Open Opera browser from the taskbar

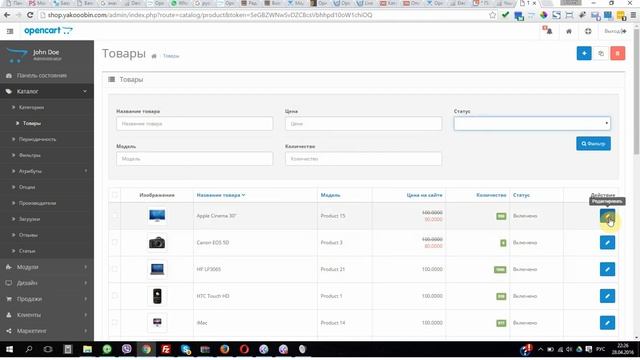(x=244, y=349)
